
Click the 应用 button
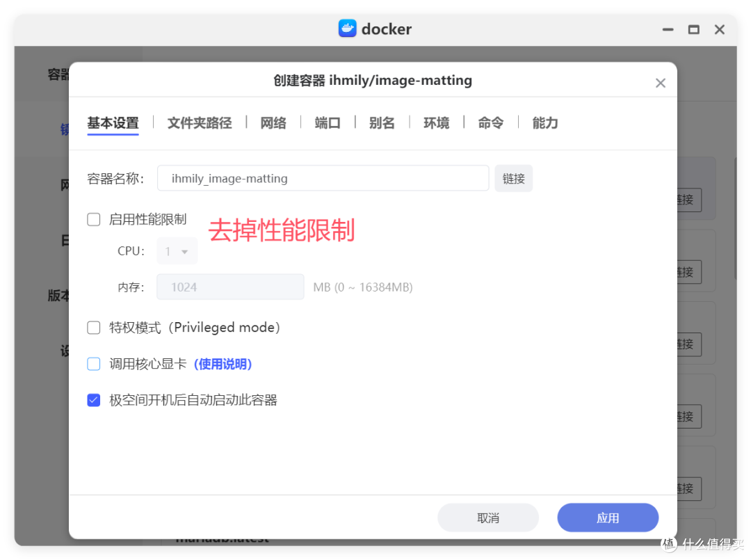(x=608, y=518)
